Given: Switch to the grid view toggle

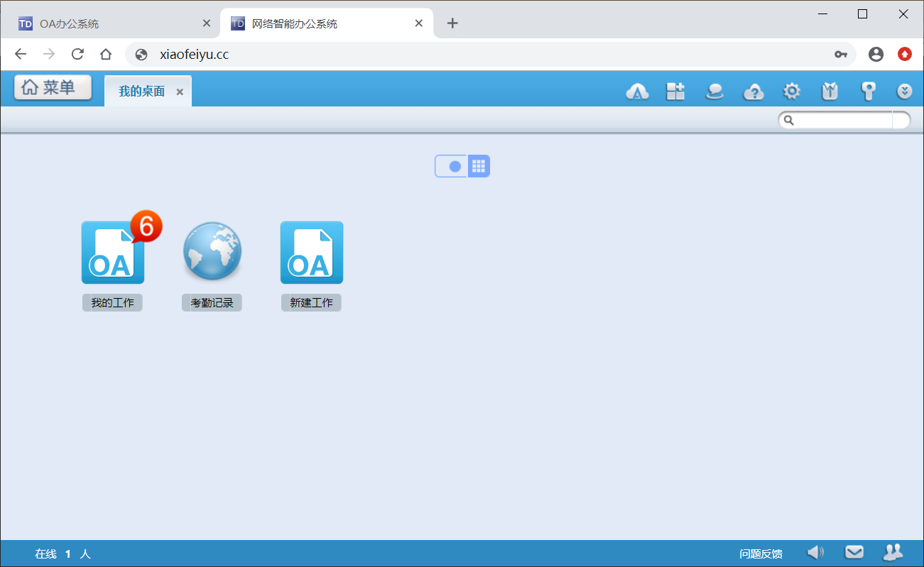Looking at the screenshot, I should 479,166.
